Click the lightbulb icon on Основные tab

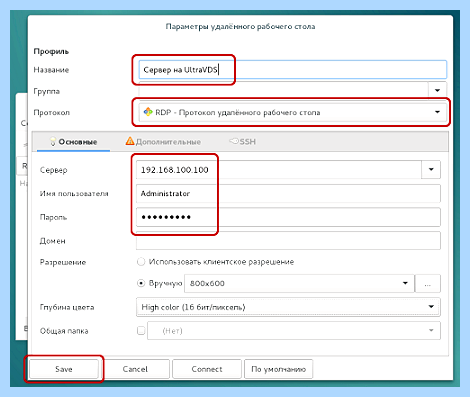point(53,142)
